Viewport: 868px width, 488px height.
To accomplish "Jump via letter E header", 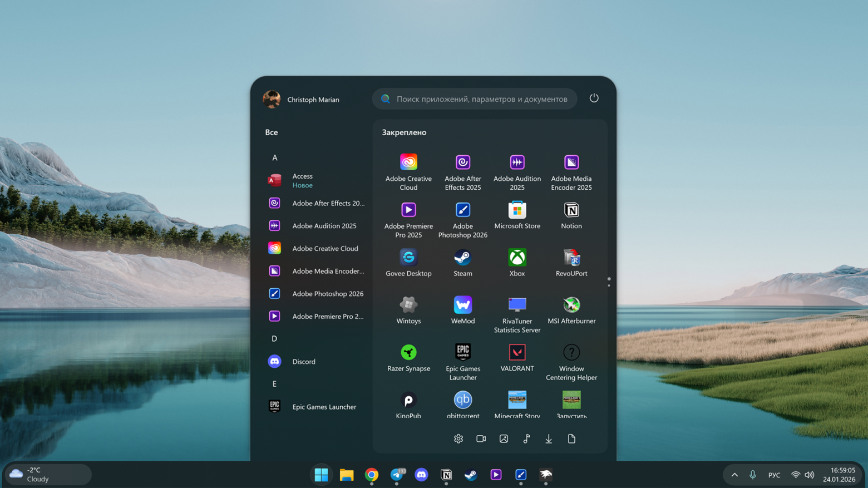I will pyautogui.click(x=274, y=383).
